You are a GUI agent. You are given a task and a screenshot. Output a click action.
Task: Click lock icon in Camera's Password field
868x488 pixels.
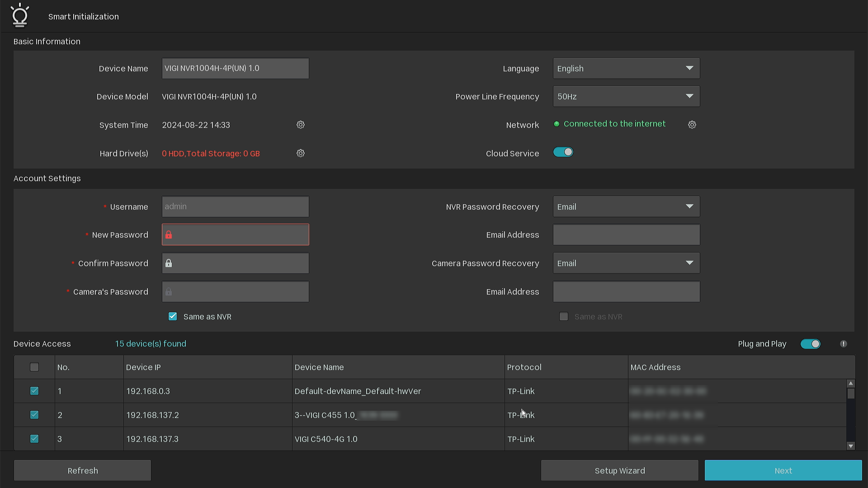pyautogui.click(x=170, y=291)
